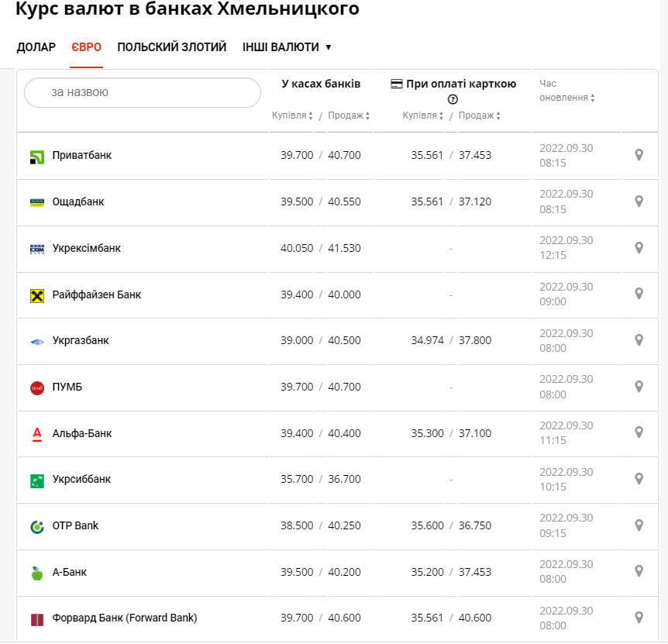
Task: Click the Альфа-Банк logo icon
Action: click(x=37, y=434)
